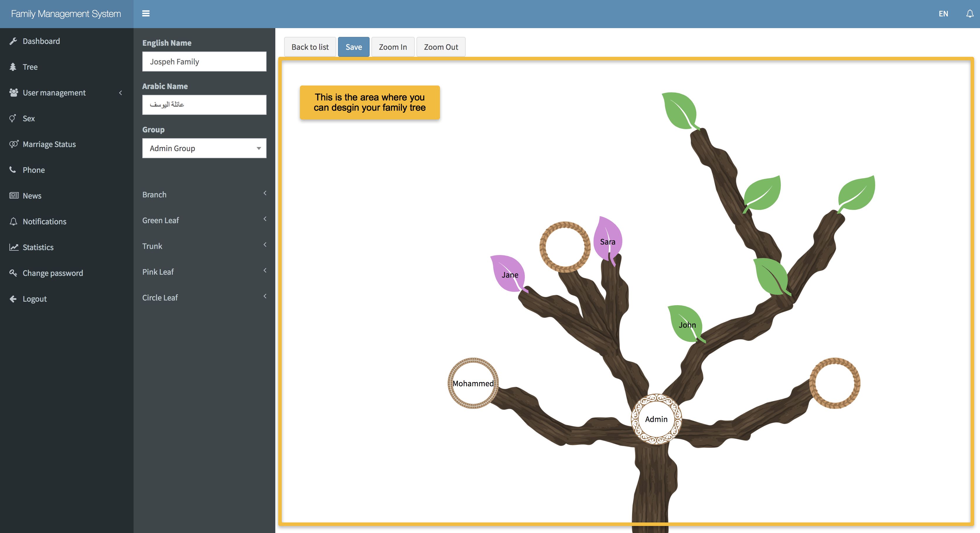980x533 pixels.
Task: Click the News newspaper icon
Action: click(x=14, y=196)
